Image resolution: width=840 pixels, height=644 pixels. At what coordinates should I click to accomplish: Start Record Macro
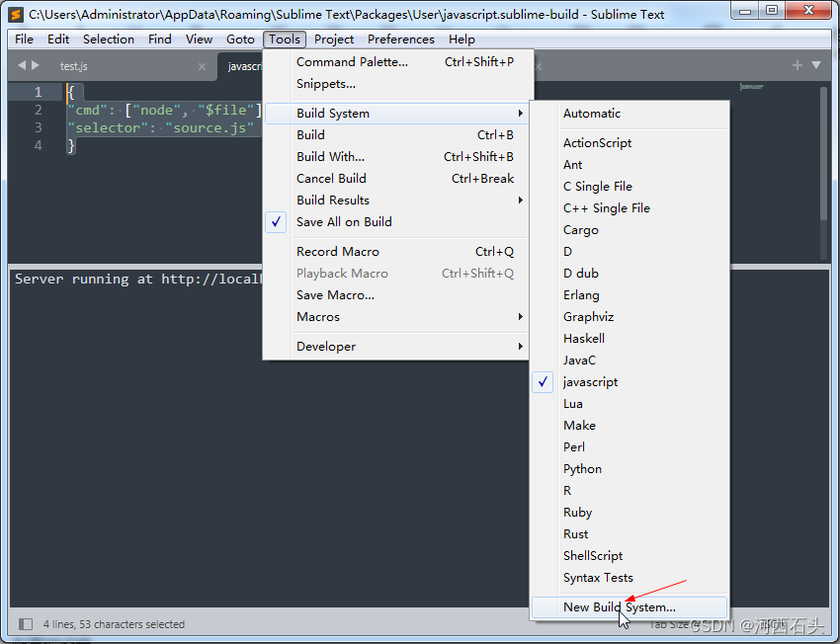click(x=397, y=252)
